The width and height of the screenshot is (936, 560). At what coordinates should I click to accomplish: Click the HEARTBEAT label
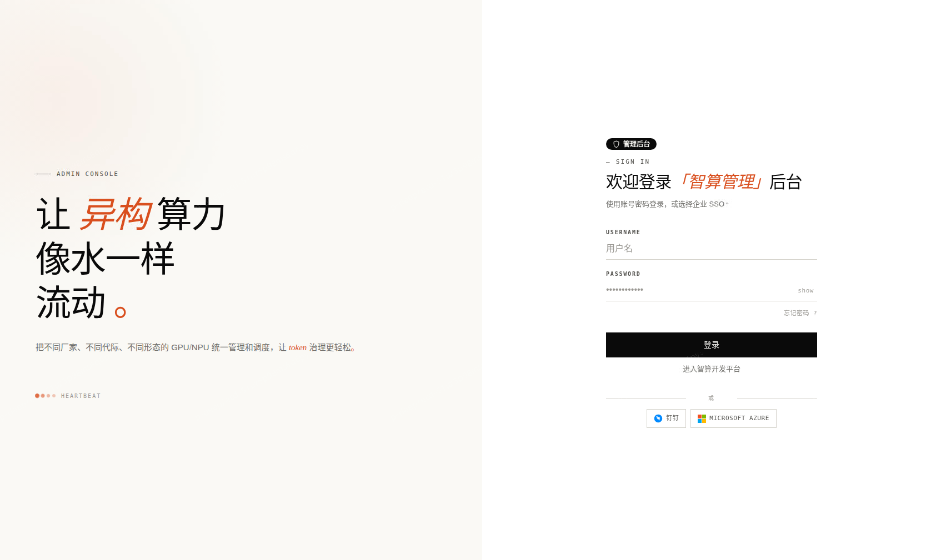81,396
